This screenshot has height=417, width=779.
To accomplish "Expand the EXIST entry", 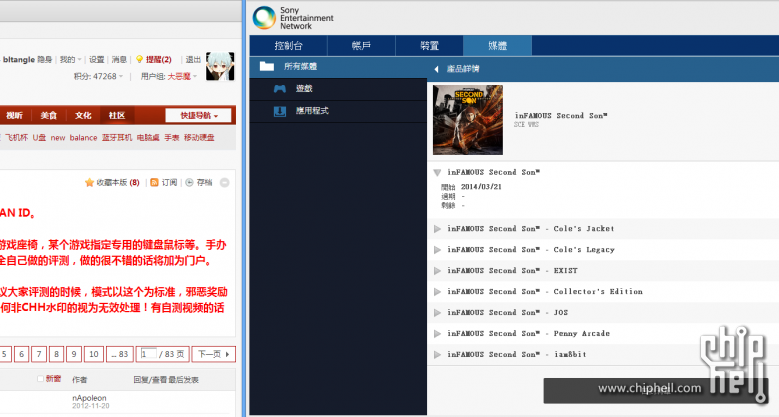I will [x=437, y=271].
